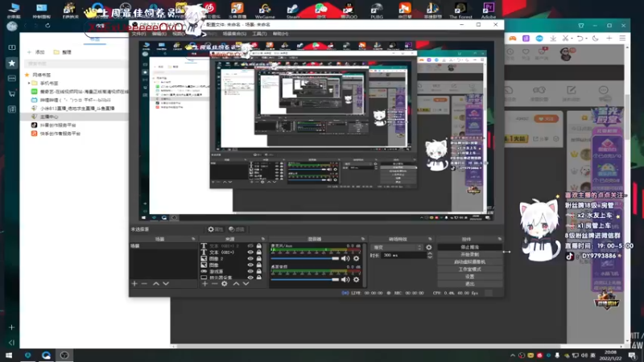Click 整理 organize bookmarks in browser
Image resolution: width=644 pixels, height=362 pixels.
(x=63, y=52)
